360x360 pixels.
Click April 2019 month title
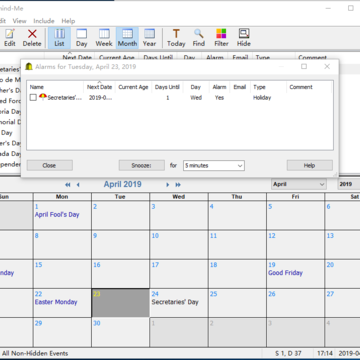123,184
